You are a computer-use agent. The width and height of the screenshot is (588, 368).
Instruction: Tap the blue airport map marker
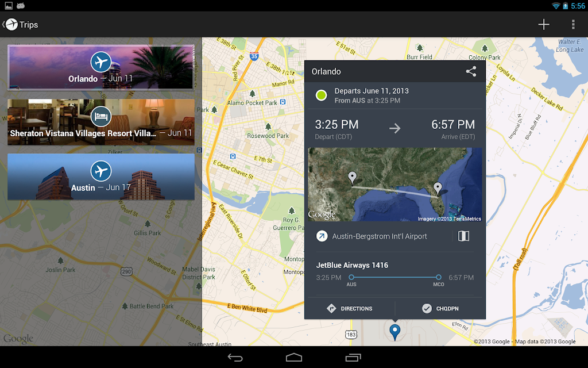(x=395, y=332)
